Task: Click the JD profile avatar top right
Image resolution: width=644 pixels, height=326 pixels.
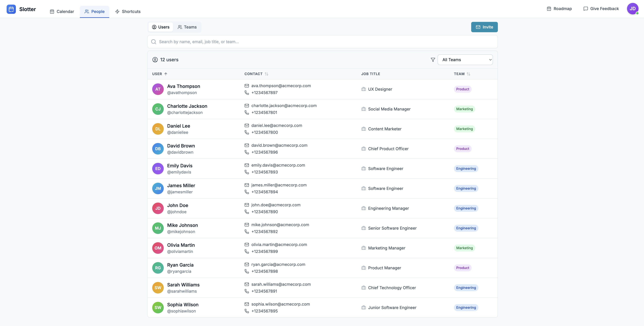Action: point(632,9)
